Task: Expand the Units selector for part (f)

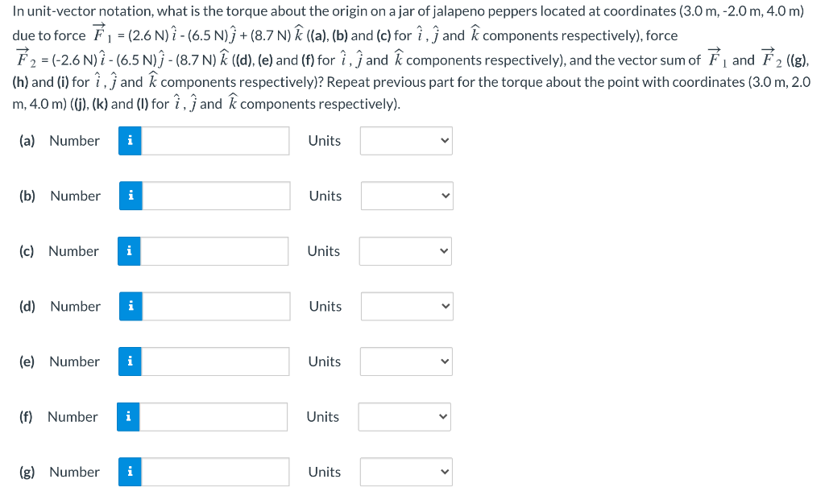Action: pyautogui.click(x=404, y=417)
